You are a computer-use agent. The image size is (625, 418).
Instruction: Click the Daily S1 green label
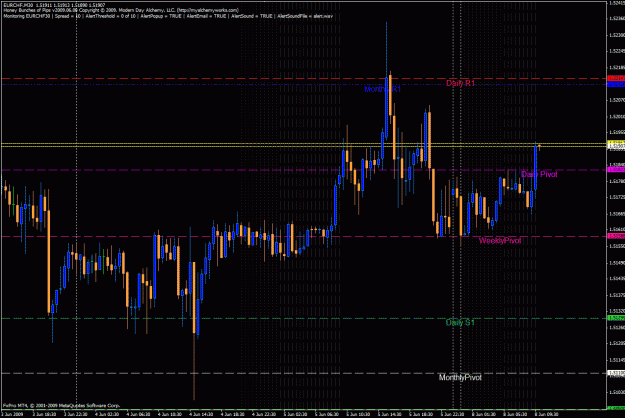(x=460, y=323)
